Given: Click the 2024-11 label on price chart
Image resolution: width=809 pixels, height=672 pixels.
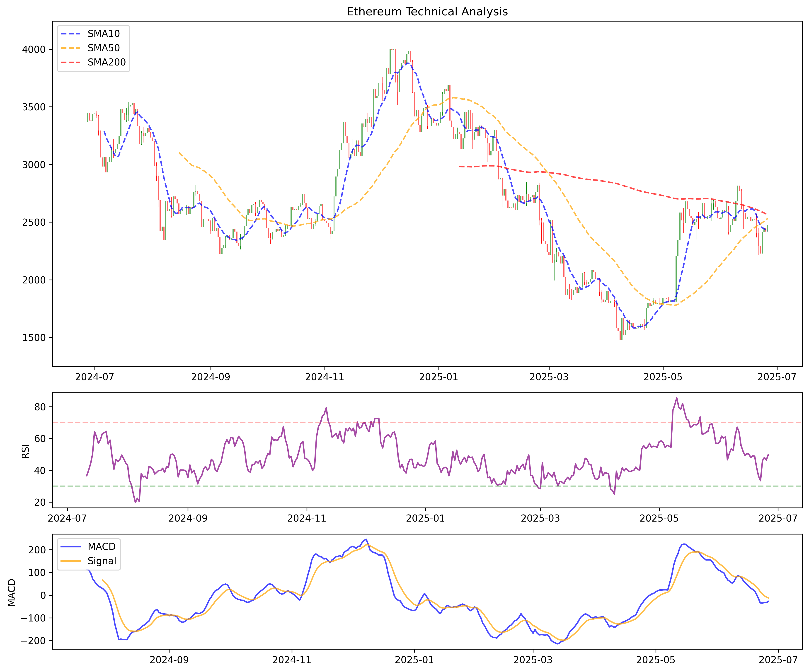Looking at the screenshot, I should [x=324, y=377].
